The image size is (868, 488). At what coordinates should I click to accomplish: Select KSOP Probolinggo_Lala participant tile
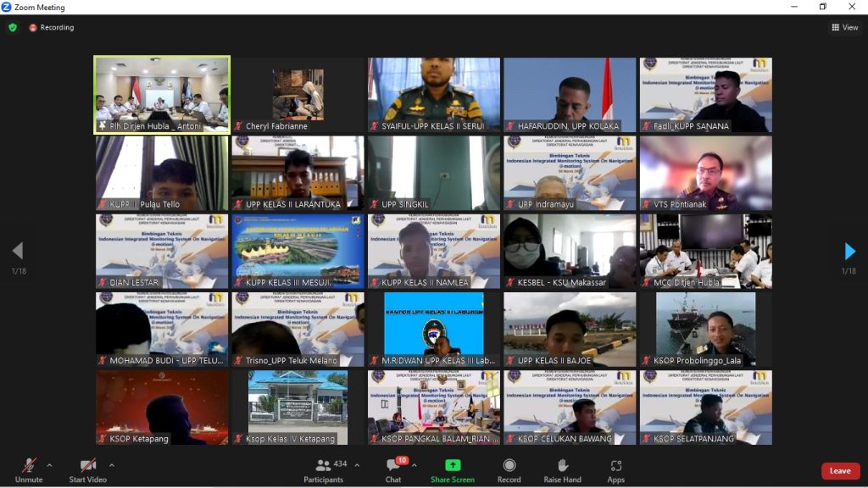point(705,329)
